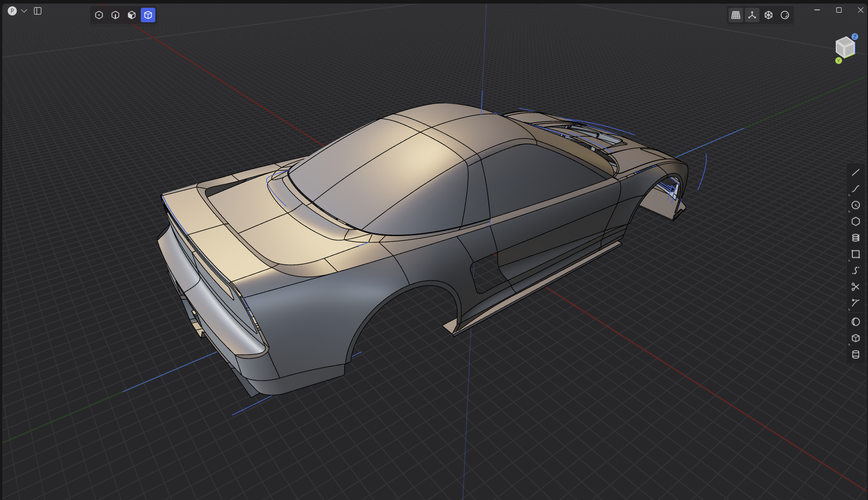
Task: Select the Line tool
Action: [x=856, y=173]
